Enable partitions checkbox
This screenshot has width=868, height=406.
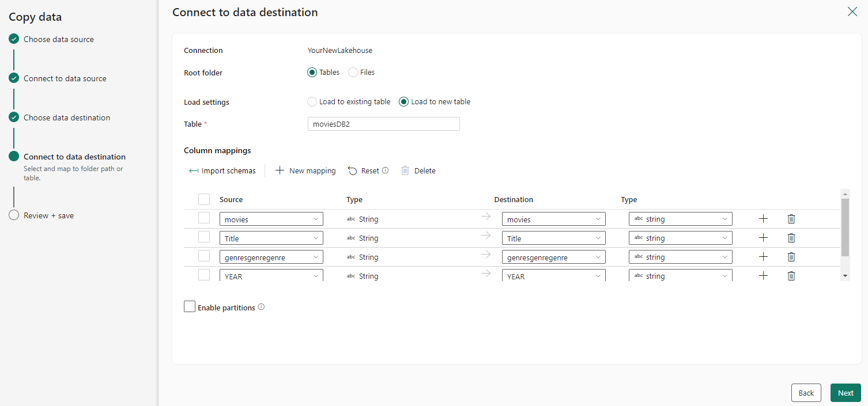190,307
